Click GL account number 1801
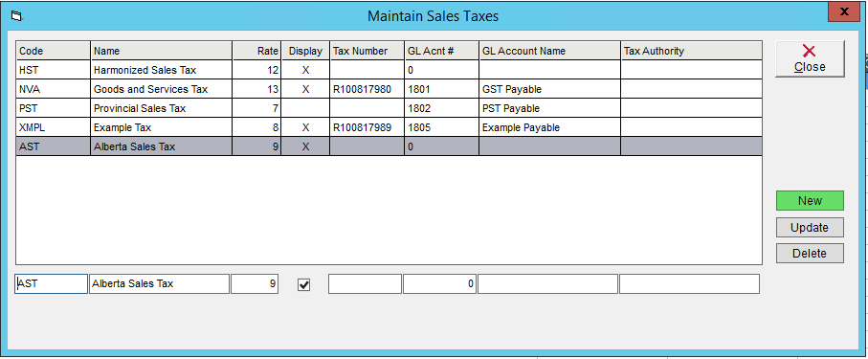Image resolution: width=868 pixels, height=359 pixels. coord(442,89)
